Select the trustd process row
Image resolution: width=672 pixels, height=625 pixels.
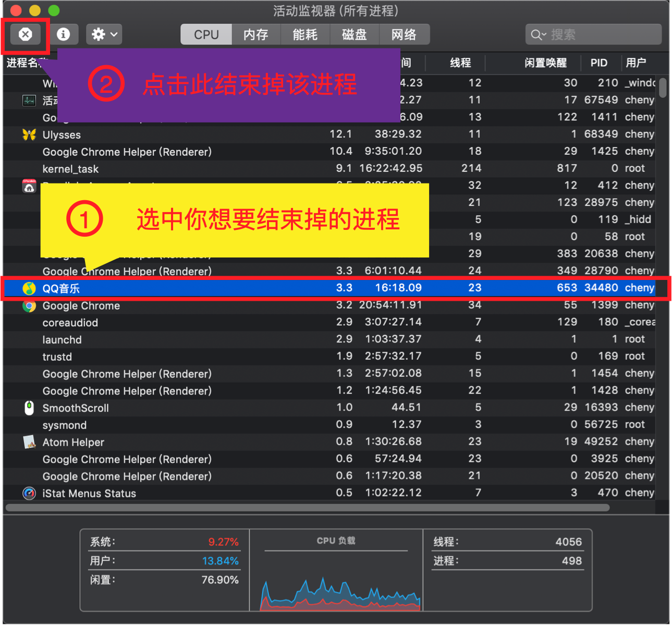tap(329, 357)
